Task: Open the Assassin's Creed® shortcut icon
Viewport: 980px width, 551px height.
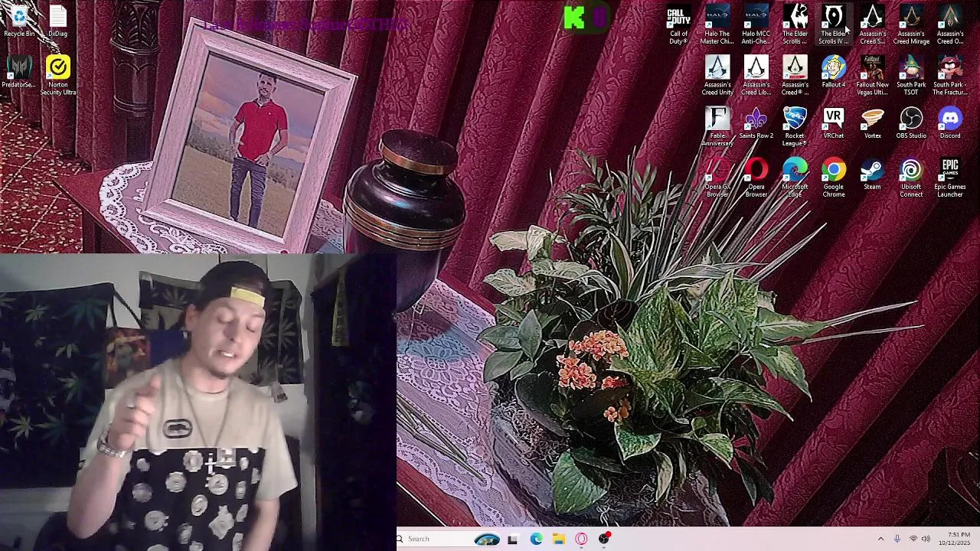Action: tap(795, 76)
